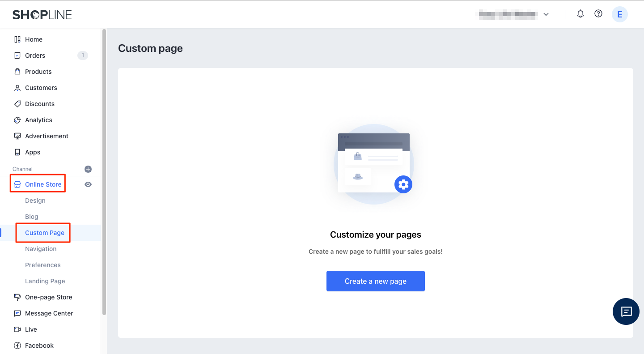This screenshot has height=354, width=644.
Task: Open the Orders menu item
Action: tap(35, 55)
